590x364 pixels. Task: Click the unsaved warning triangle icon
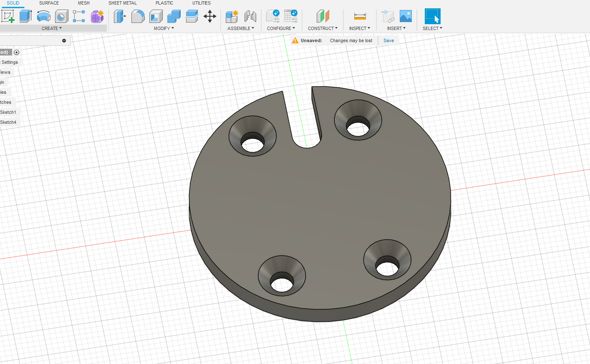click(295, 40)
